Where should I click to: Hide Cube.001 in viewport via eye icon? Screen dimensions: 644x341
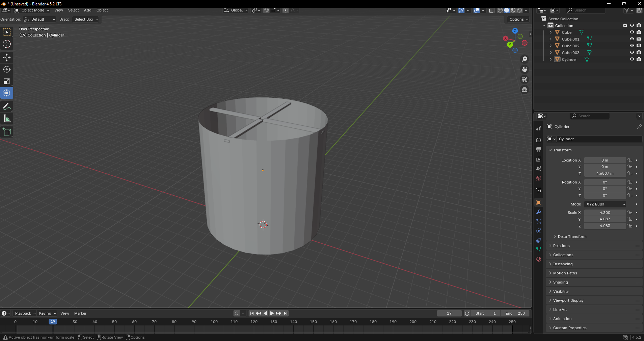point(632,39)
